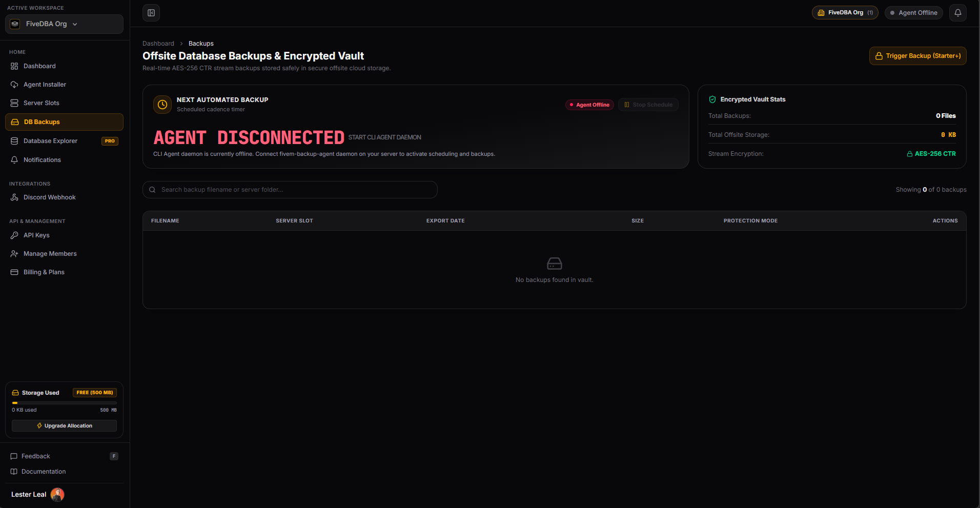Open Notifications in the sidebar
This screenshot has width=980, height=508.
64,160
